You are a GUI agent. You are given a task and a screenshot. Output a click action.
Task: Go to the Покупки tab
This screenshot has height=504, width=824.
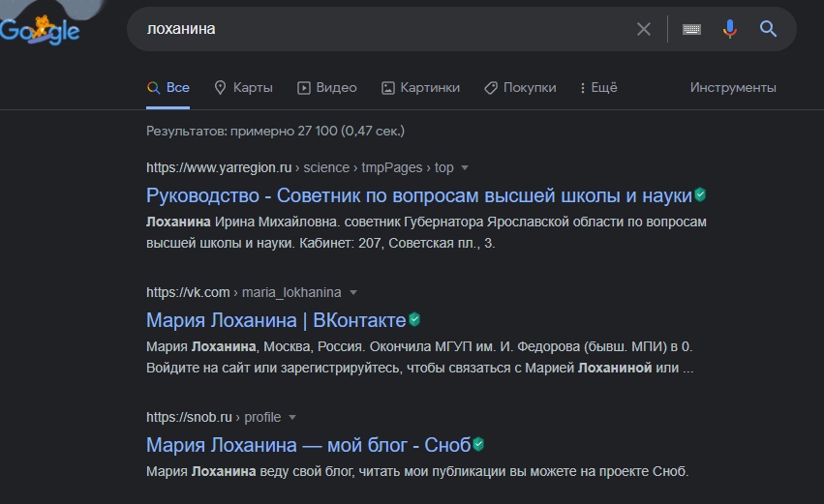point(520,87)
